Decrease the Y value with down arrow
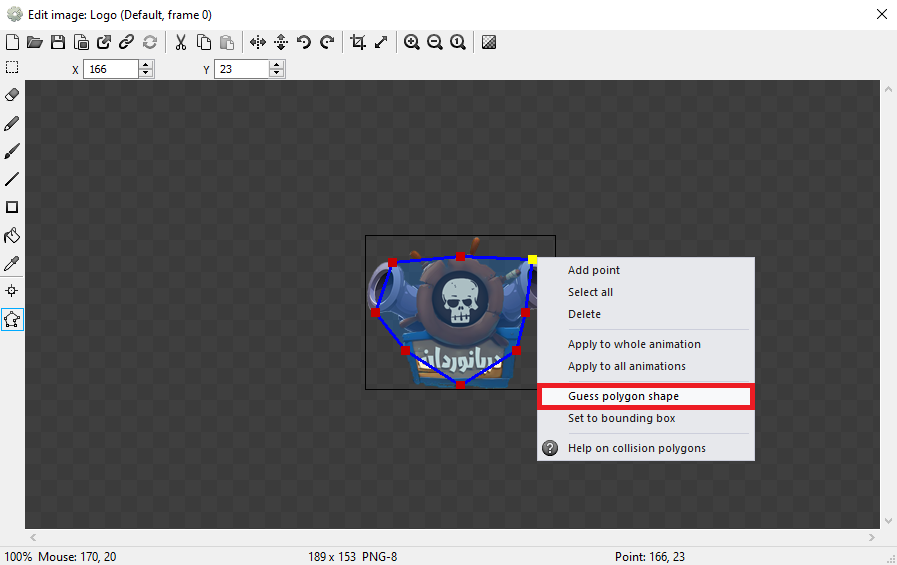The width and height of the screenshot is (897, 565). (277, 74)
